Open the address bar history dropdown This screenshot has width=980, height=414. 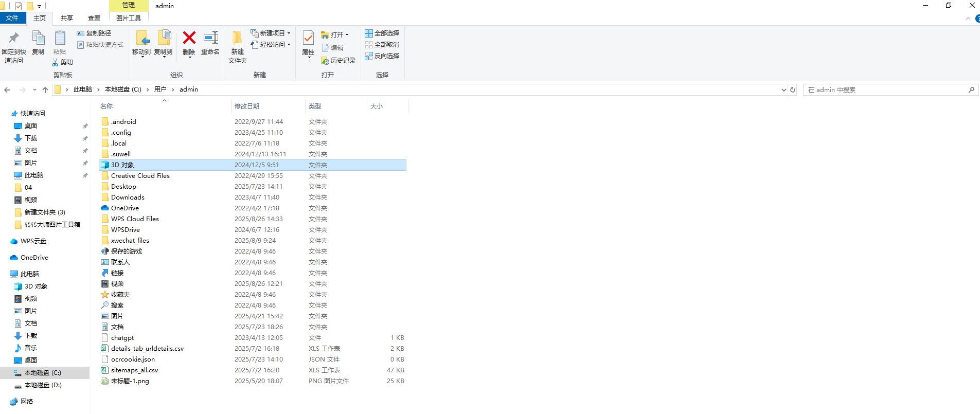pos(783,90)
